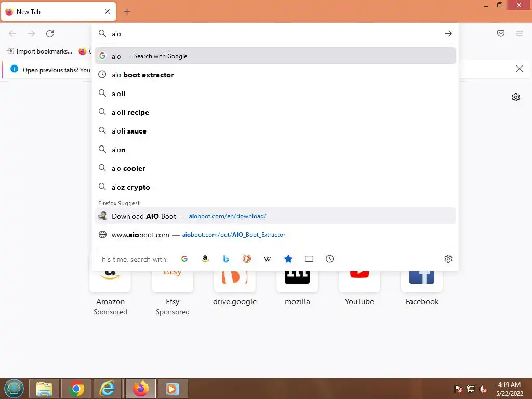The width and height of the screenshot is (532, 399).
Task: Open search settings gear in dropdown
Action: (448, 259)
